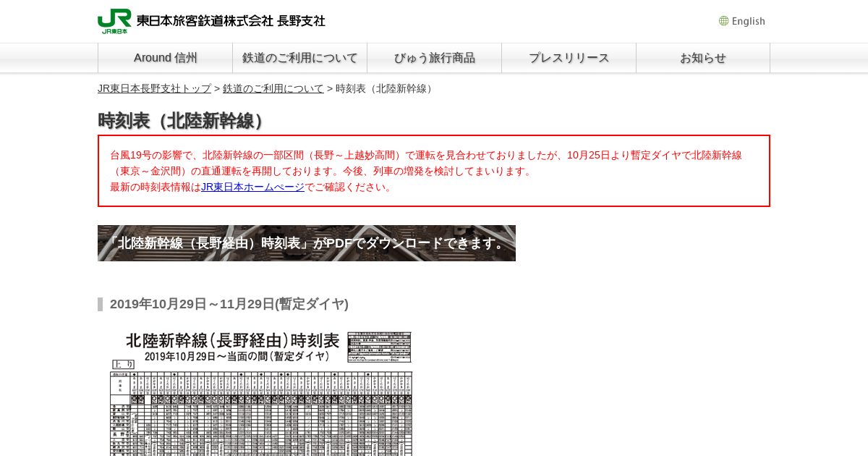868x456 pixels.
Task: Click the 北陸新幹線時刻表 PDF download banner
Action: [307, 243]
